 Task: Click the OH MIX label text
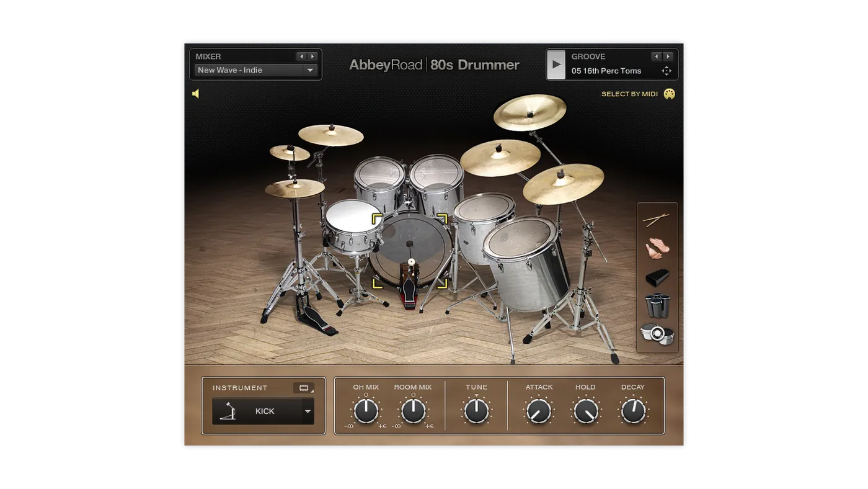point(366,387)
